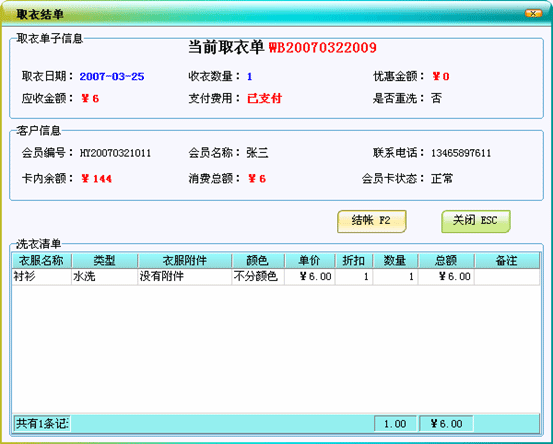Image resolution: width=553 pixels, height=444 pixels.
Task: Click the 备注 column header
Action: click(507, 261)
